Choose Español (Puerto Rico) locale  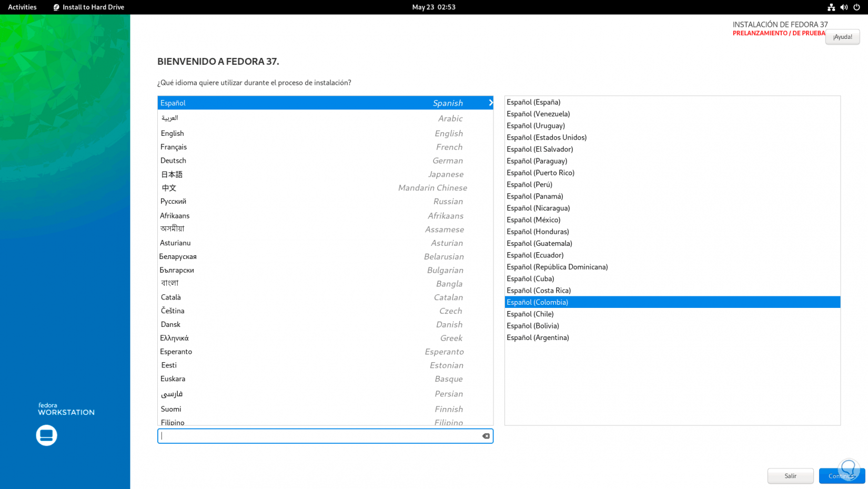[672, 173]
